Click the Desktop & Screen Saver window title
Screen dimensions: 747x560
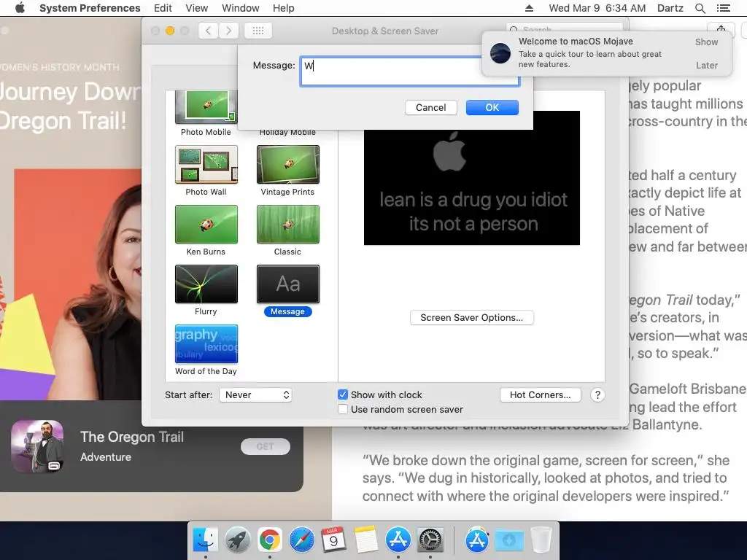coord(385,31)
